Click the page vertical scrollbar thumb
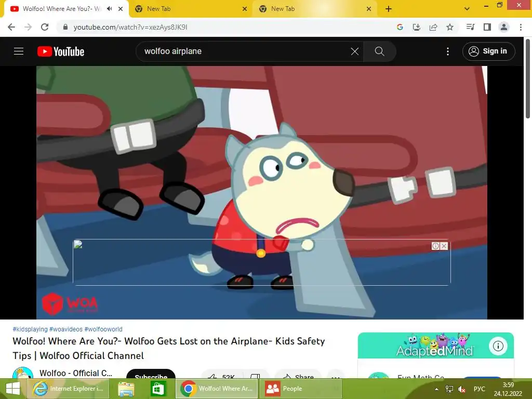The image size is (532, 399). coord(528,79)
